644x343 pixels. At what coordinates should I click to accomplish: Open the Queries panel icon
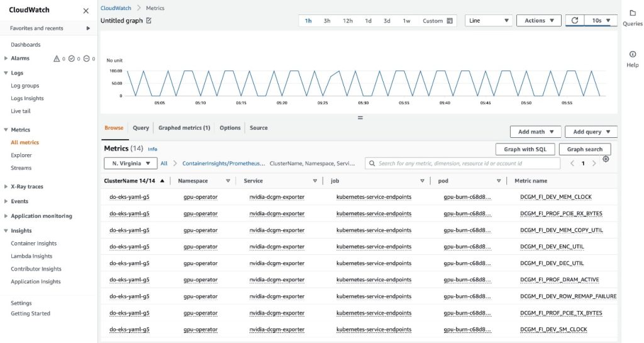click(633, 13)
